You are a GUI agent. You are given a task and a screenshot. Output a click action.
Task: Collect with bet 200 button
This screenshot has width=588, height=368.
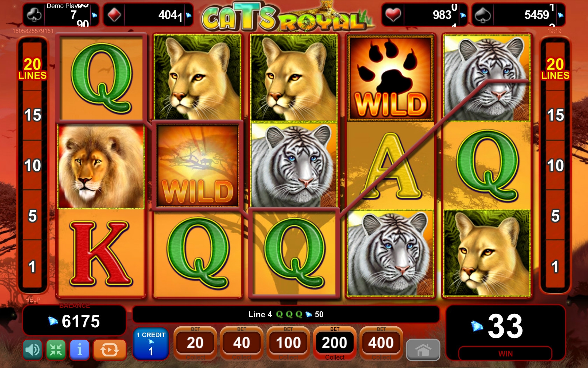click(335, 343)
